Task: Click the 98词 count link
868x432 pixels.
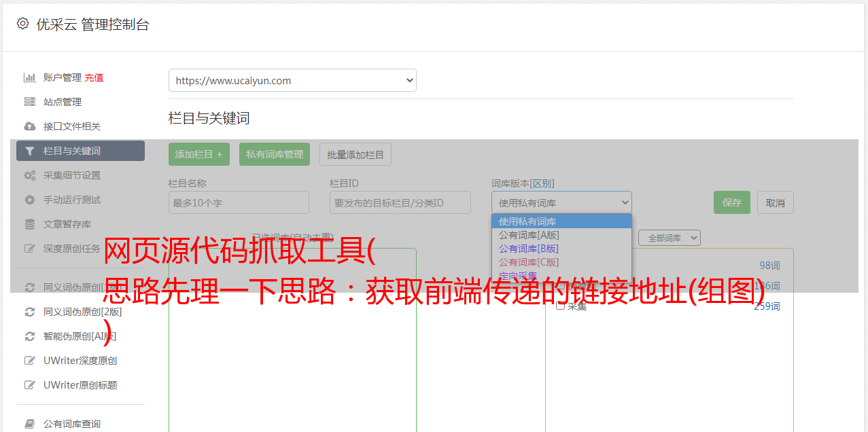Action: 769,266
